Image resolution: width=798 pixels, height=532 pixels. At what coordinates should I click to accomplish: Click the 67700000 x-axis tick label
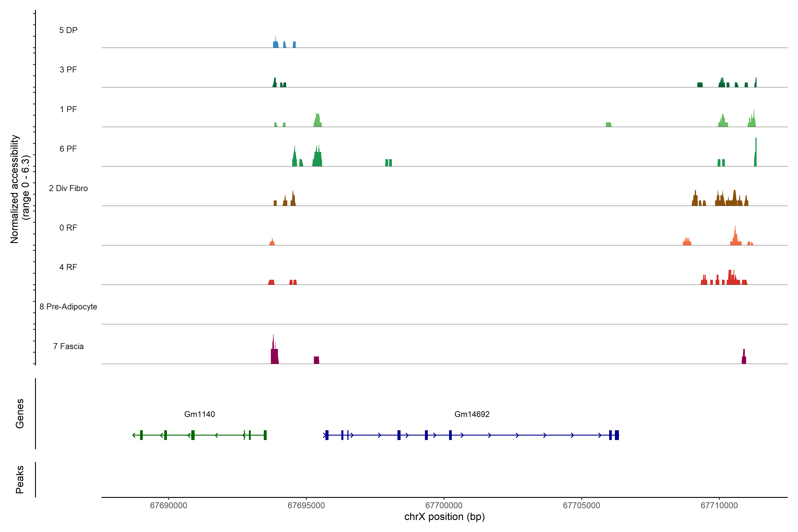point(444,506)
